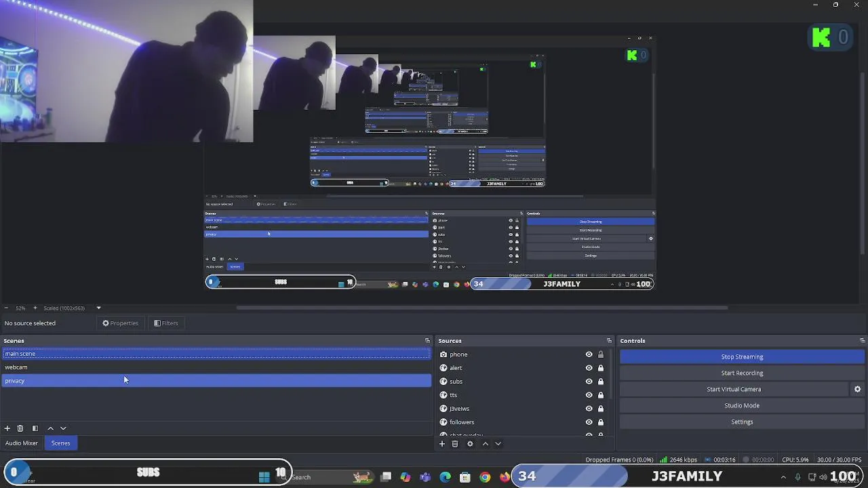
Task: Open Google Chrome from taskbar
Action: (485, 477)
